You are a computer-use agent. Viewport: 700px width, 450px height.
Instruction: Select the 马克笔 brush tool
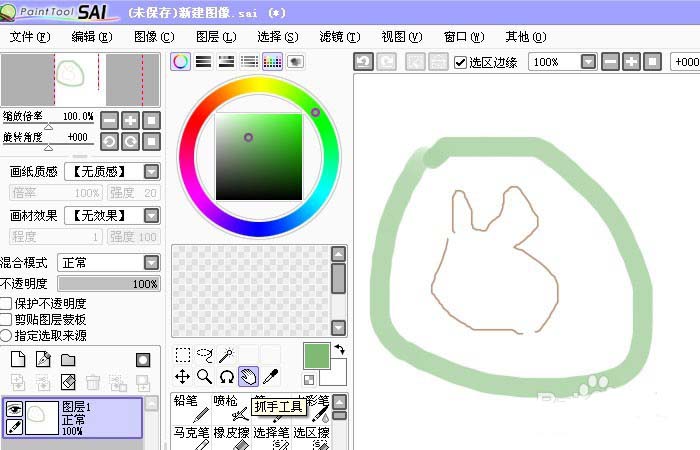click(x=191, y=438)
